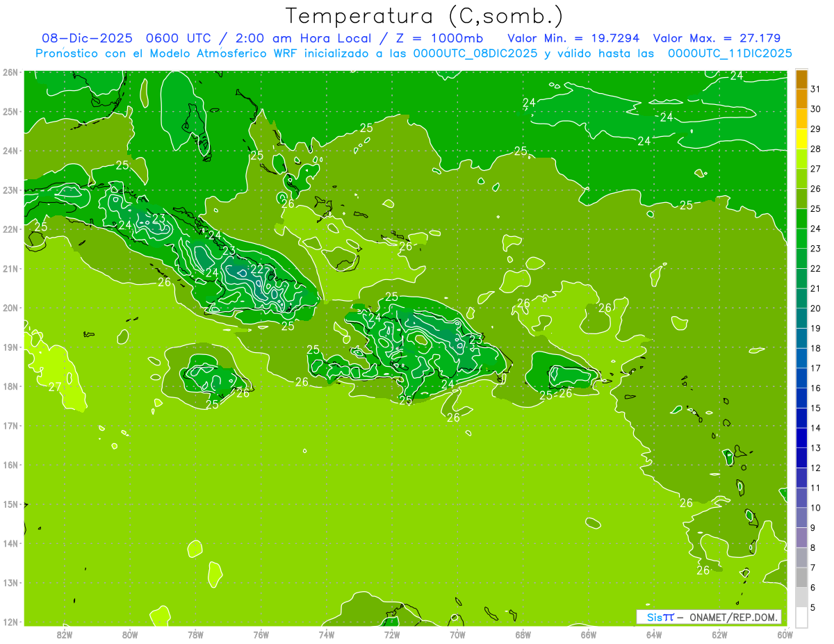Click the "82W" longitude axis label
Viewport: 834px width, 644px height.
(65, 634)
